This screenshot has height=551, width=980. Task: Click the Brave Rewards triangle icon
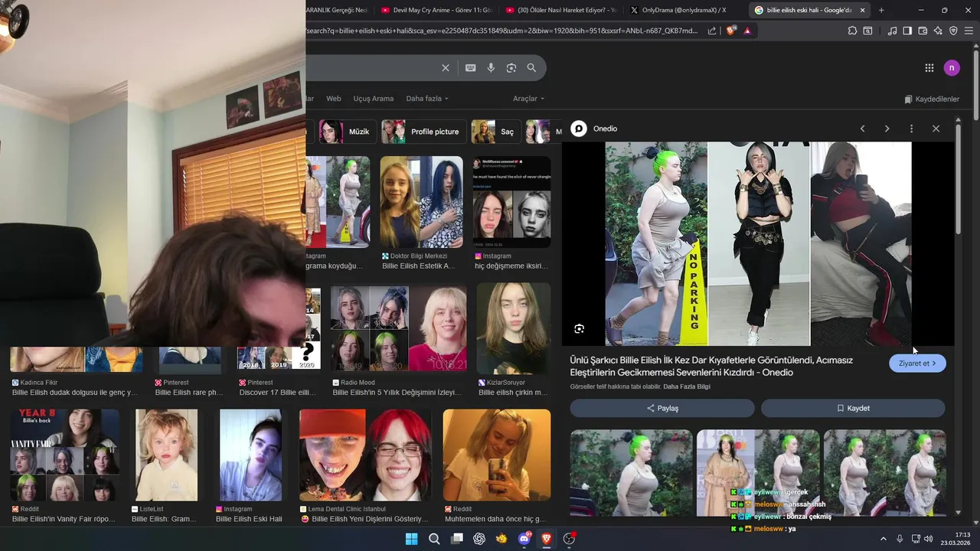click(x=747, y=31)
